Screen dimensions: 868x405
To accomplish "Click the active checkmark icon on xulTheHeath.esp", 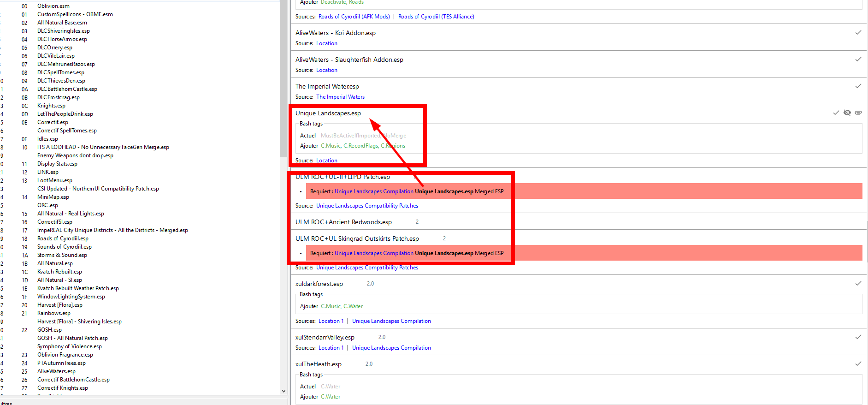I will (858, 364).
